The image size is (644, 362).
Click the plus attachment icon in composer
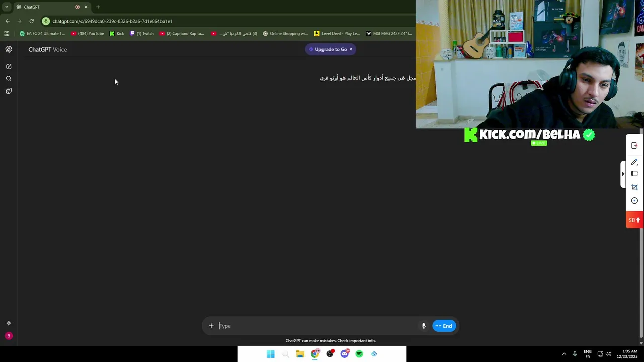[x=211, y=326]
